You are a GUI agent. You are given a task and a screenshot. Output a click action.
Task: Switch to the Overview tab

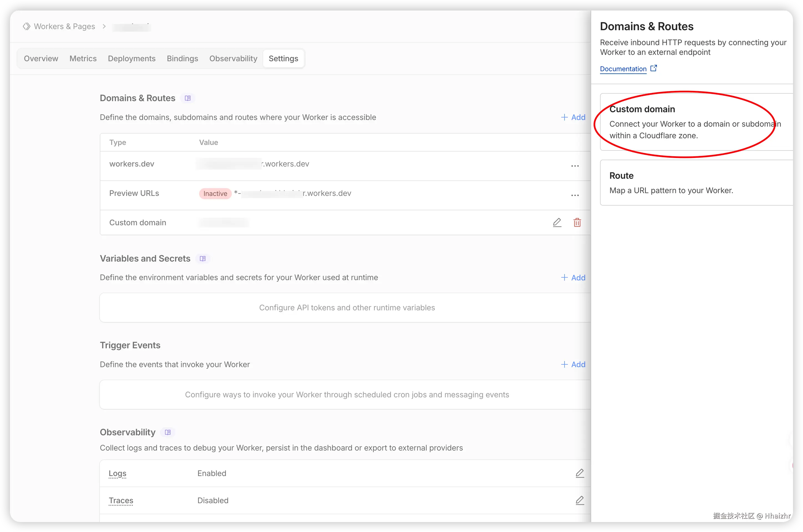point(41,59)
